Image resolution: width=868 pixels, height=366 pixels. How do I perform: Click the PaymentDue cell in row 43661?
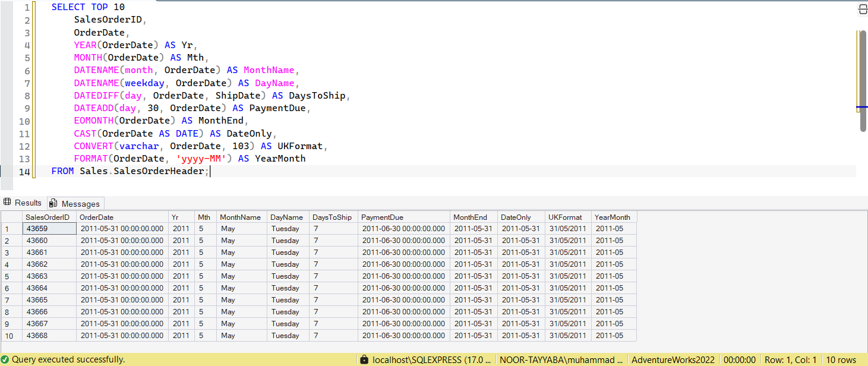tap(403, 253)
